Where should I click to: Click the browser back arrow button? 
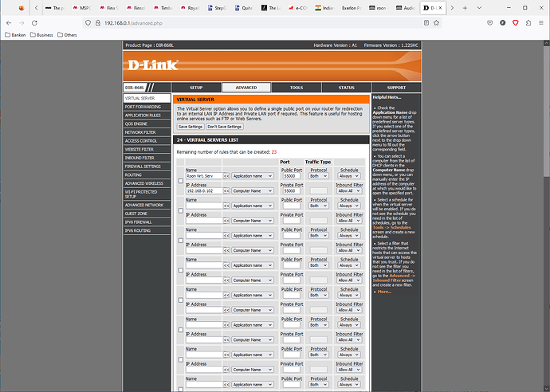point(10,23)
